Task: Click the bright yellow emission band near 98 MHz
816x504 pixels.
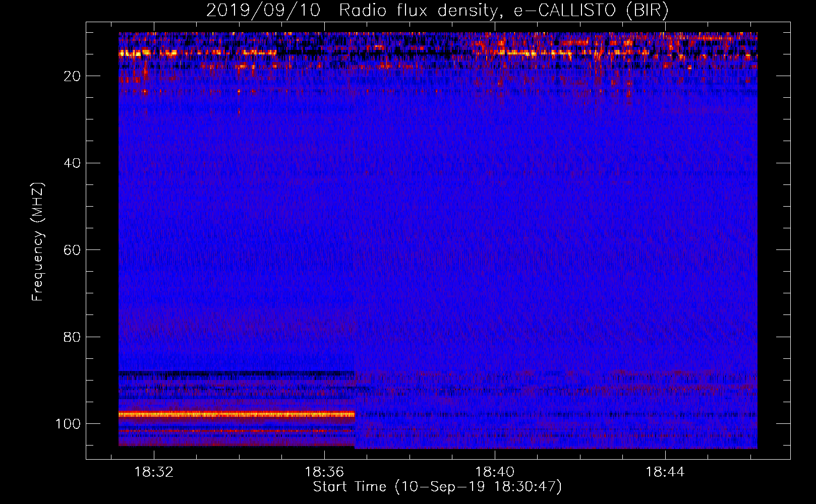Action: pos(237,414)
